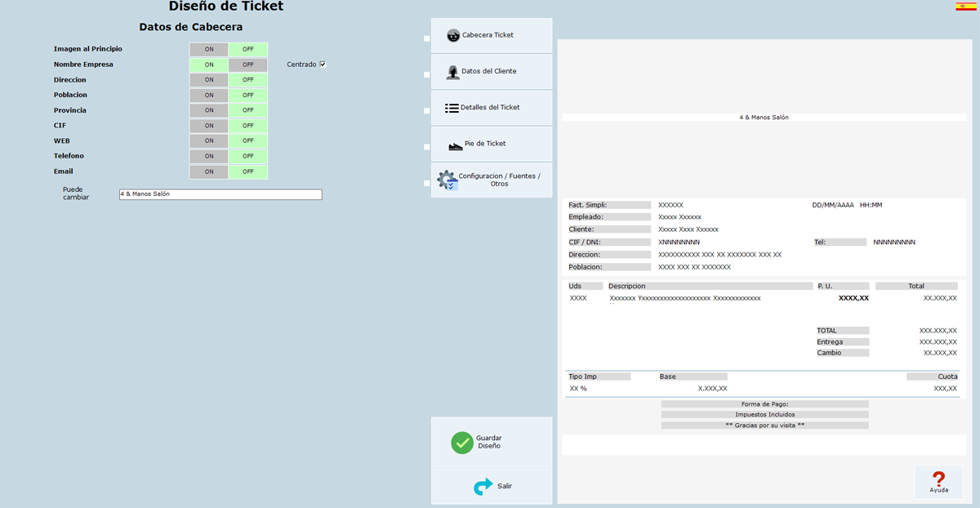Turn ON the Direccion toggle
This screenshot has width=980, height=508.
click(x=209, y=80)
